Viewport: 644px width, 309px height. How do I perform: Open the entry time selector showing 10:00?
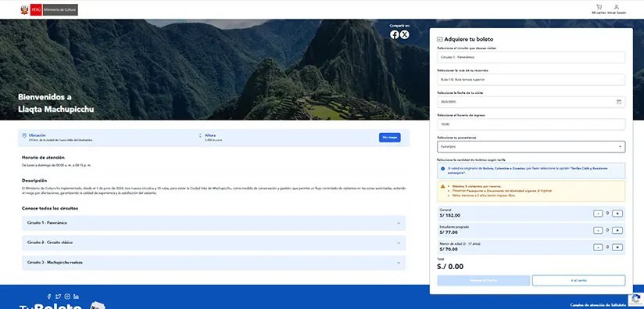(531, 124)
